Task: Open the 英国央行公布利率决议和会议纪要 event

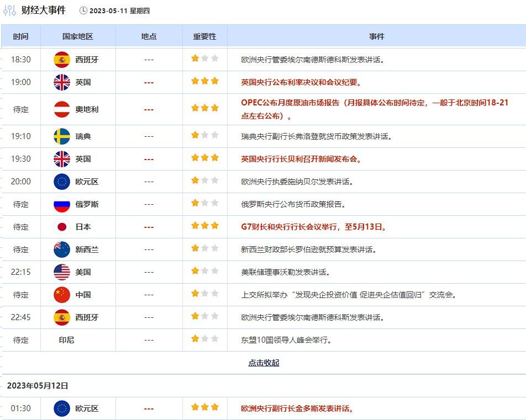Action: 301,82
